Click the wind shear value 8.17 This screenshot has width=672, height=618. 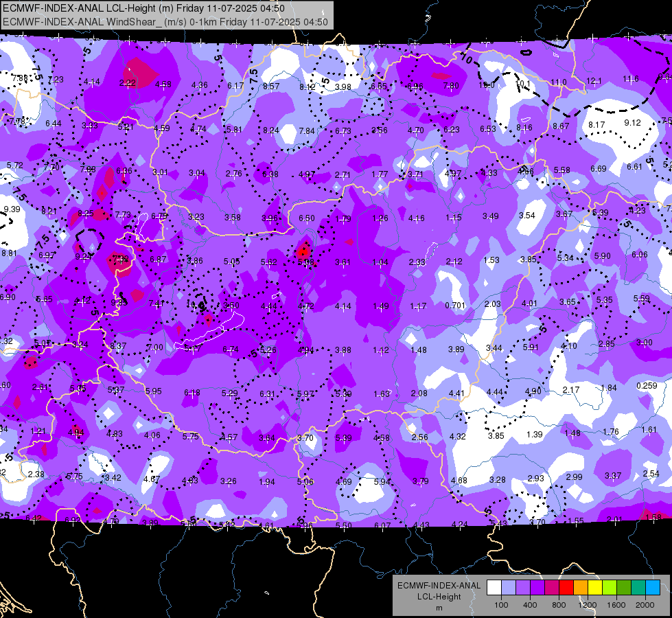[596, 125]
